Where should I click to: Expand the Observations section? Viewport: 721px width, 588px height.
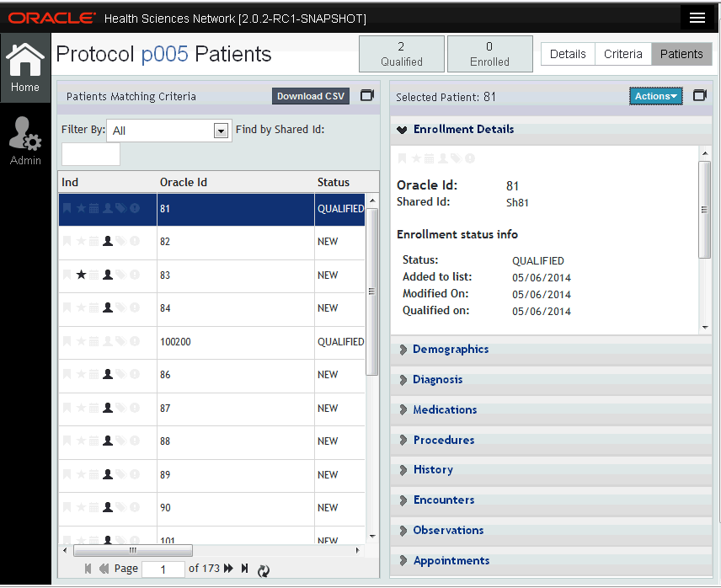pos(403,531)
